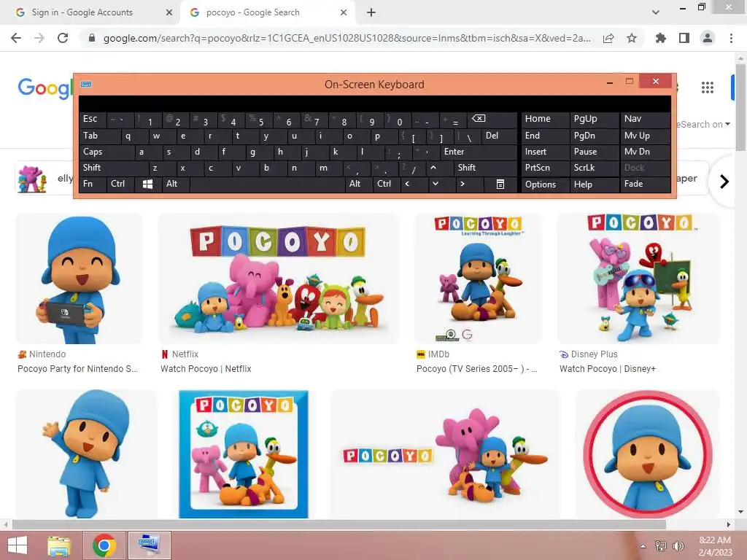This screenshot has height=560, width=747.
Task: Click the Help key on the keyboard
Action: pyautogui.click(x=595, y=184)
